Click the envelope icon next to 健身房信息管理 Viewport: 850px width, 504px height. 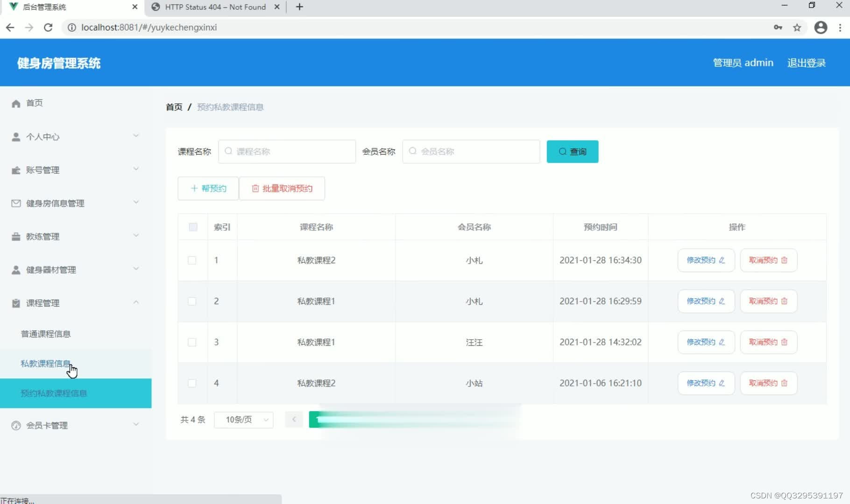pyautogui.click(x=16, y=203)
